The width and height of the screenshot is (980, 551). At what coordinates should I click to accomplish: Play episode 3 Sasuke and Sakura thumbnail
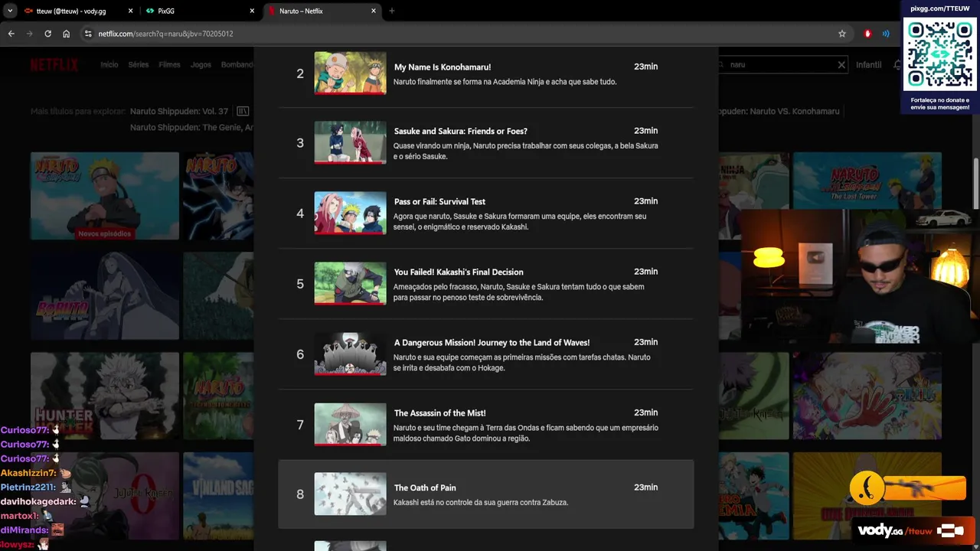(350, 142)
